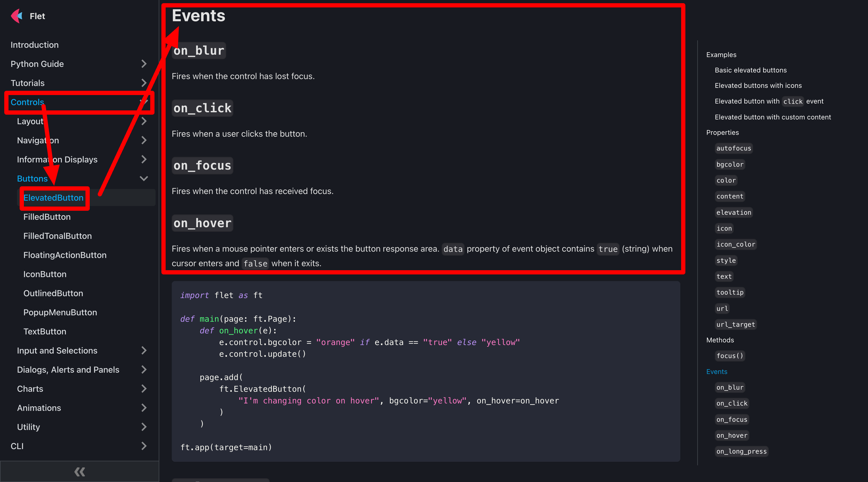The image size is (868, 482).
Task: Collapse the sidebar navigation panel
Action: pos(80,471)
